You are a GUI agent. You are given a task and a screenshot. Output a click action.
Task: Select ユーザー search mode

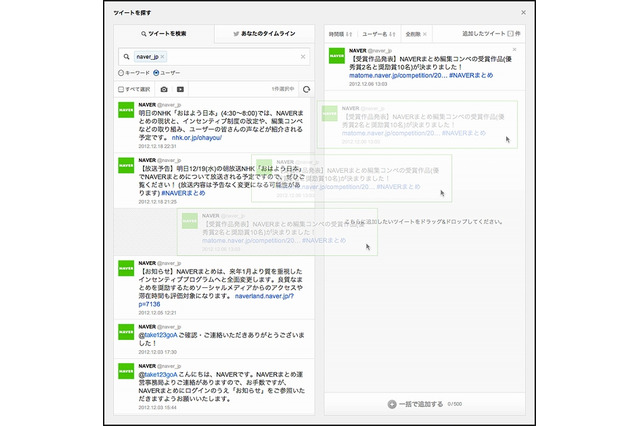click(x=156, y=73)
